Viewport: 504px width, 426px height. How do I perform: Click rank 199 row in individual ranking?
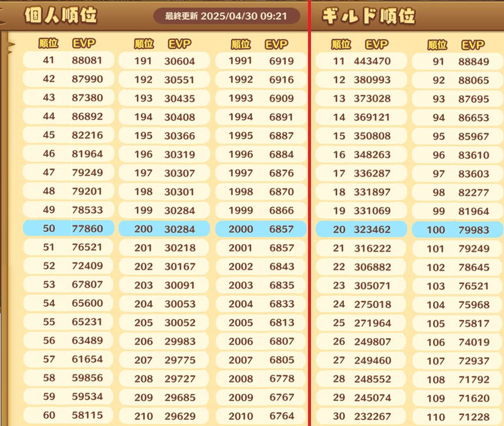[x=164, y=210]
